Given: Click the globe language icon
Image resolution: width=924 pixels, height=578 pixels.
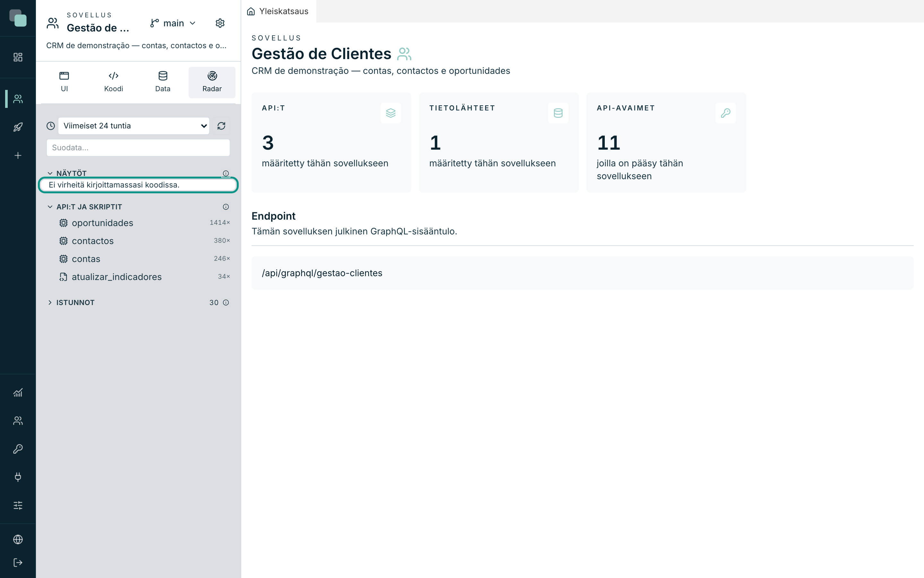Looking at the screenshot, I should (x=18, y=539).
